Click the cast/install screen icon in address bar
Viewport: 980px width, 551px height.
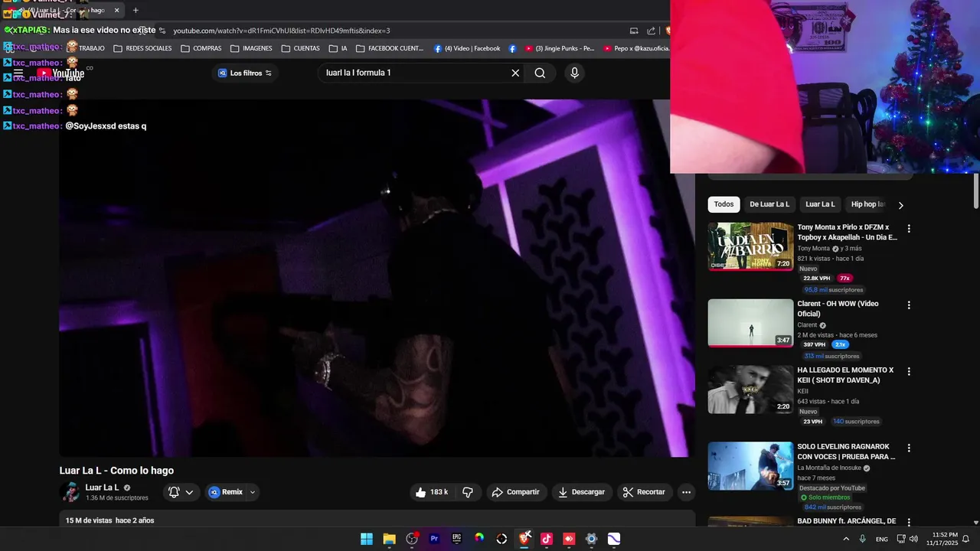634,31
